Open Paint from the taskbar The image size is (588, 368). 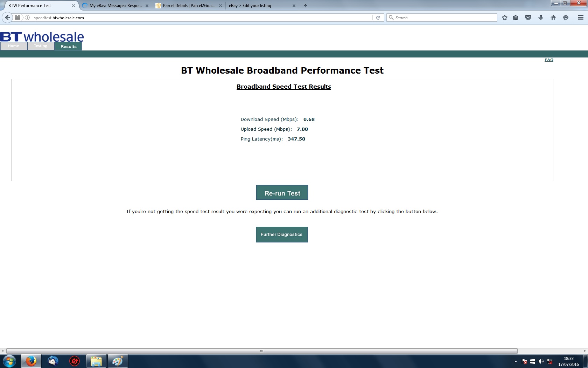point(118,361)
